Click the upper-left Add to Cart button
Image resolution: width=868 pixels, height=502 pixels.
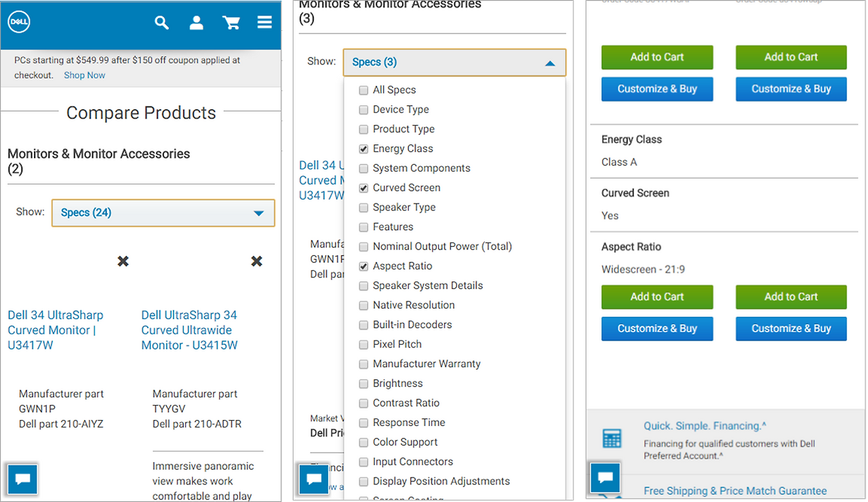(657, 58)
